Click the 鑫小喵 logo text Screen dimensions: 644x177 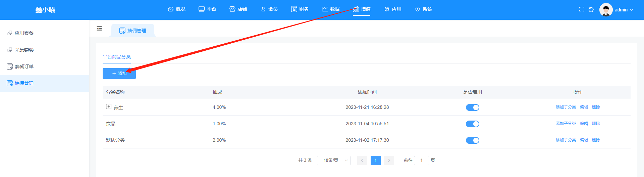click(46, 10)
